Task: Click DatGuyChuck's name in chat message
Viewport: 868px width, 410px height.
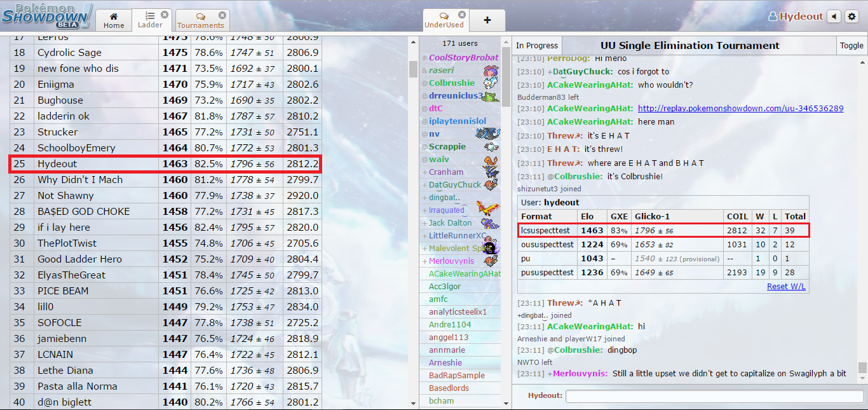Action: [x=583, y=72]
